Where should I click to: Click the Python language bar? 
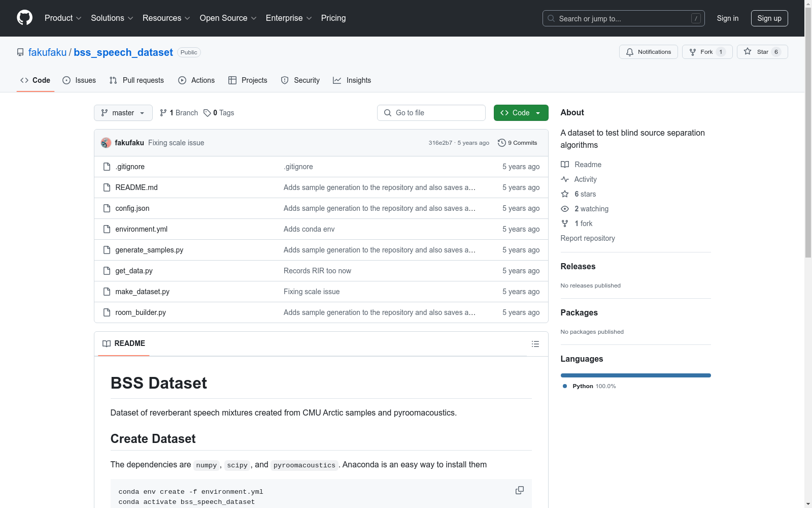tap(636, 375)
